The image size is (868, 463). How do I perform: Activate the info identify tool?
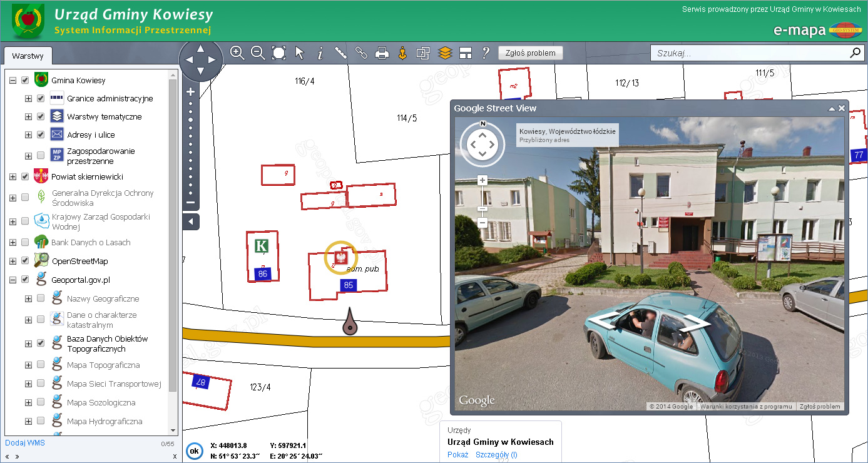320,53
